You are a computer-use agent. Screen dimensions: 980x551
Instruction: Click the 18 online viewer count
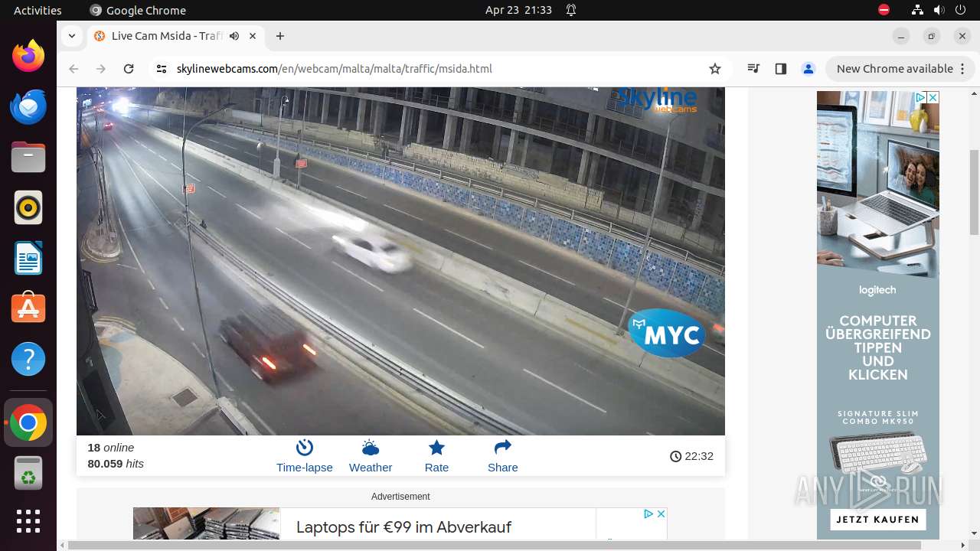(x=111, y=448)
